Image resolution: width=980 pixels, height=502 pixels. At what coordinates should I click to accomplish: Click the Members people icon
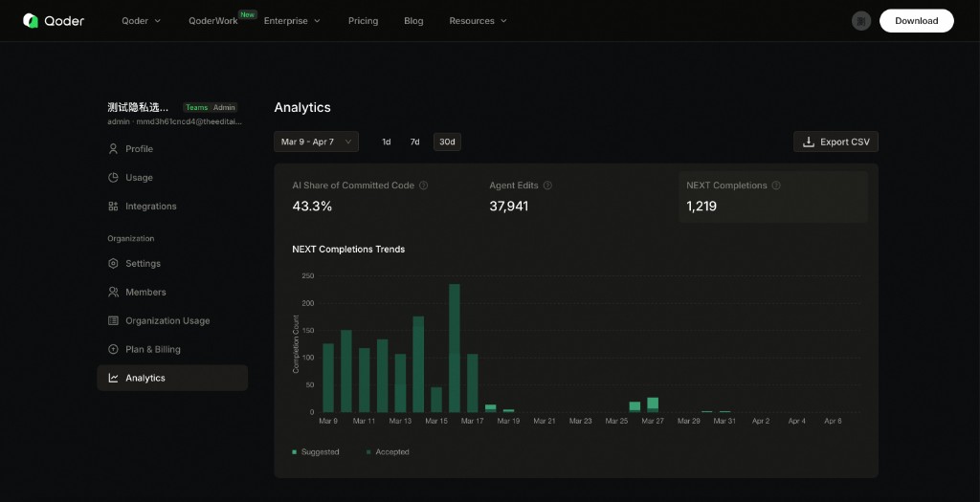113,293
